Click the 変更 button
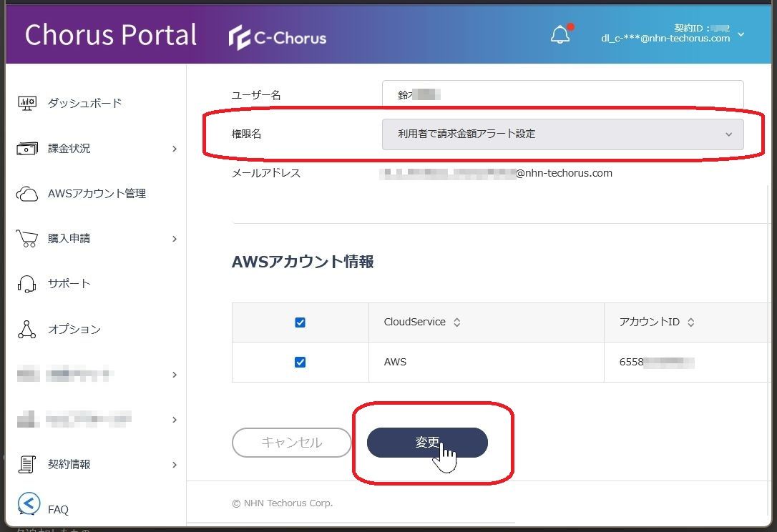The image size is (777, 532). click(427, 443)
